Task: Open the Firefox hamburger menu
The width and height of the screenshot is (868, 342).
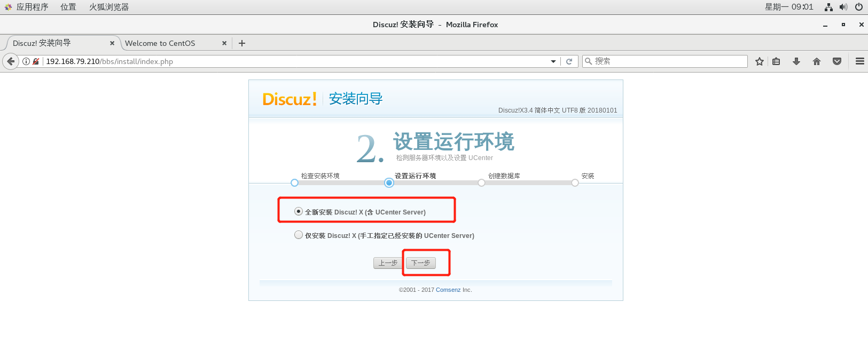Action: click(x=860, y=61)
